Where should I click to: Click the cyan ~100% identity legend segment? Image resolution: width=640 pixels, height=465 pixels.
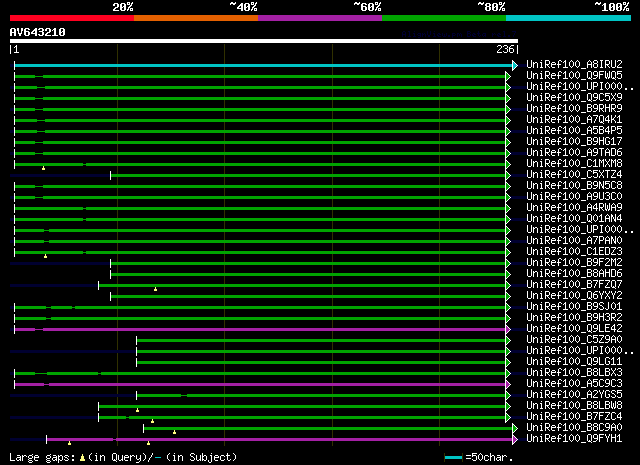569,18
